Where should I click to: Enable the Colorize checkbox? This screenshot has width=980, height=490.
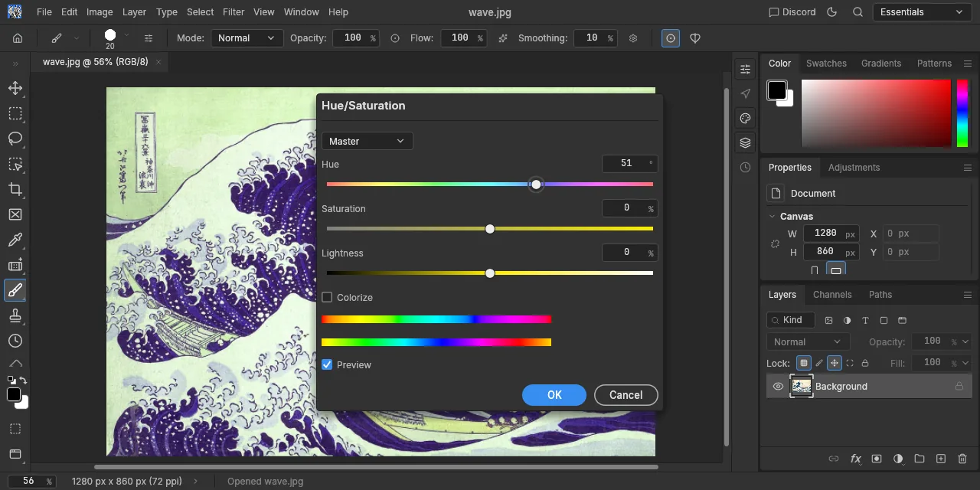point(327,297)
